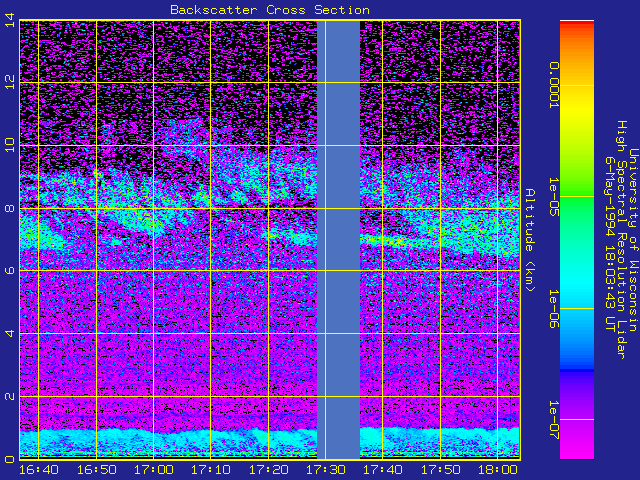
Task: Click the 17:30 time axis label
Action: pos(326,470)
